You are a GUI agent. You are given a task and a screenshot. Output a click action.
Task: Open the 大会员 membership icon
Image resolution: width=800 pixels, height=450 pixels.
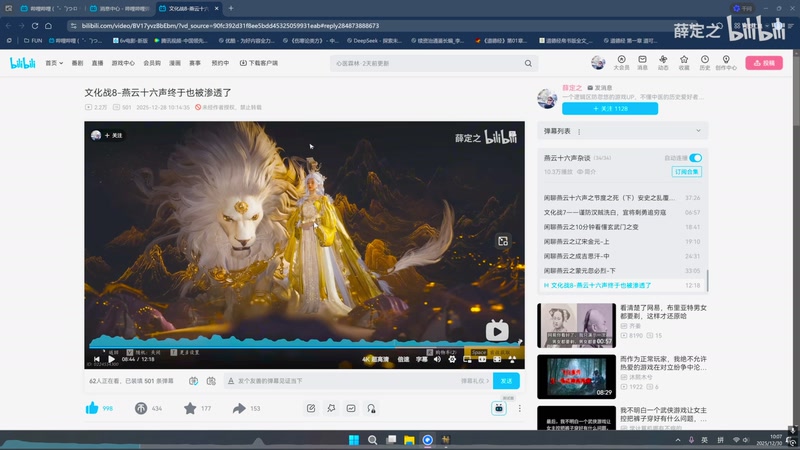[621, 63]
